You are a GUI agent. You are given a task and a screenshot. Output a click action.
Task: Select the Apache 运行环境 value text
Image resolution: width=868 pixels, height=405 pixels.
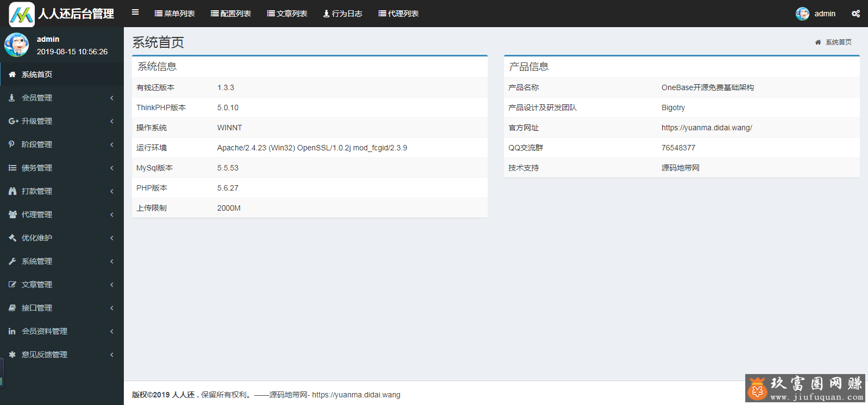click(312, 148)
